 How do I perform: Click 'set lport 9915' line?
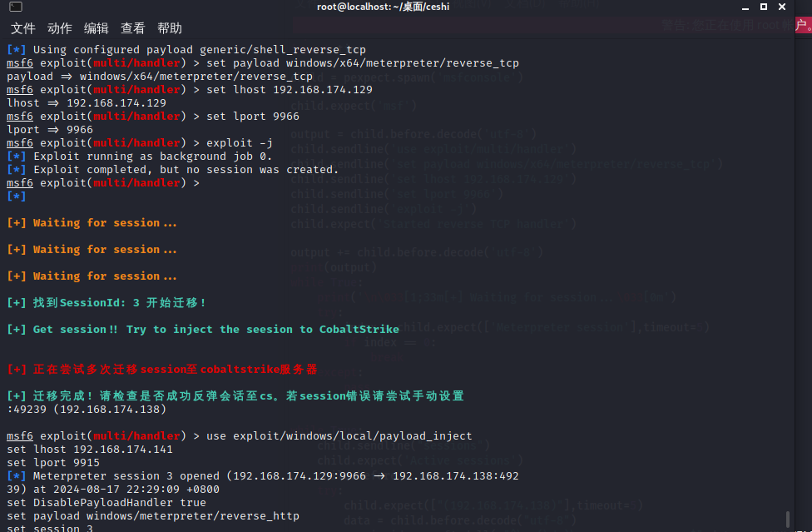pos(53,463)
